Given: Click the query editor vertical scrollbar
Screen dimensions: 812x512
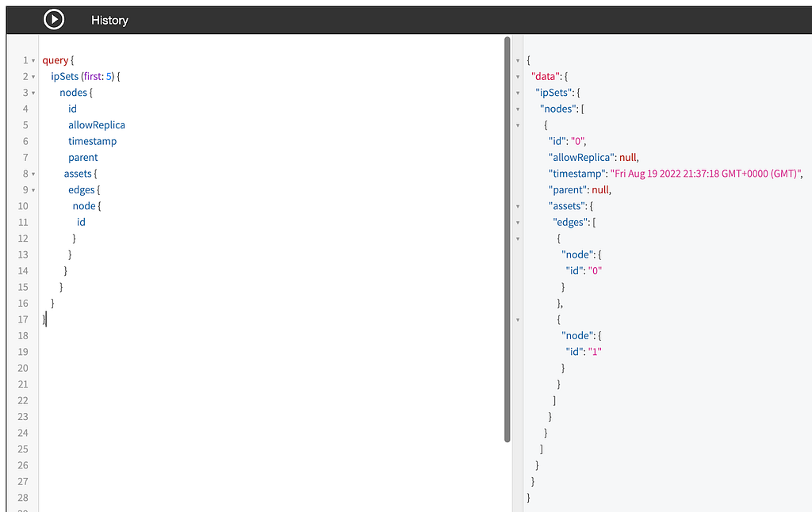Looking at the screenshot, I should pos(507,239).
